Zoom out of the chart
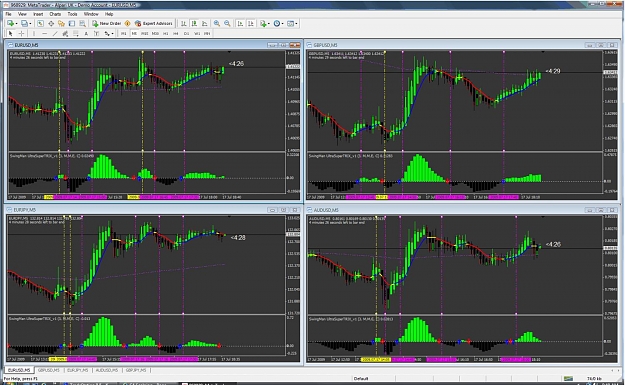The height and width of the screenshot is (385, 625). pyautogui.click(x=227, y=24)
